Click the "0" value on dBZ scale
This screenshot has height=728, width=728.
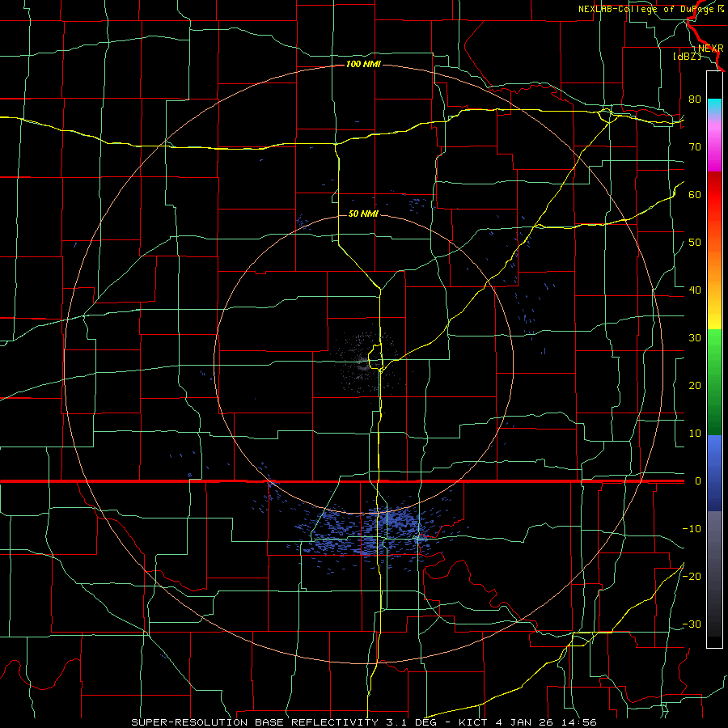697,481
